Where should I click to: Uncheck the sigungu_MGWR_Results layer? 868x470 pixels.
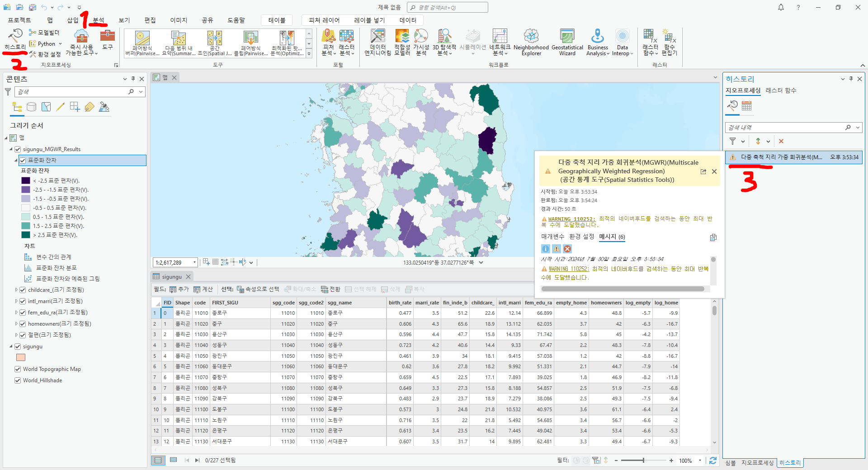[x=18, y=149]
